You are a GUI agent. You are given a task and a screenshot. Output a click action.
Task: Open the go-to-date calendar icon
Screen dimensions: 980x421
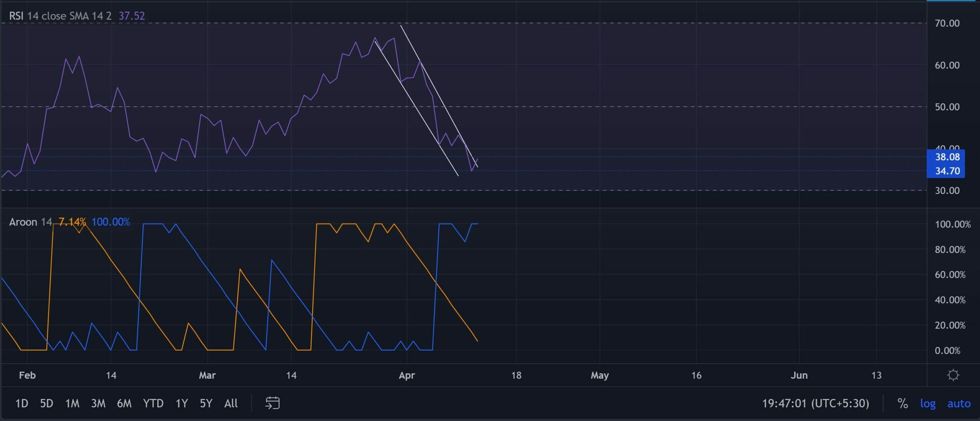(272, 403)
